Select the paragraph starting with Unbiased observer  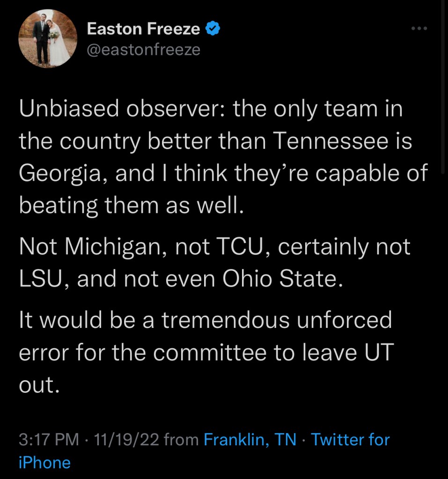click(223, 158)
